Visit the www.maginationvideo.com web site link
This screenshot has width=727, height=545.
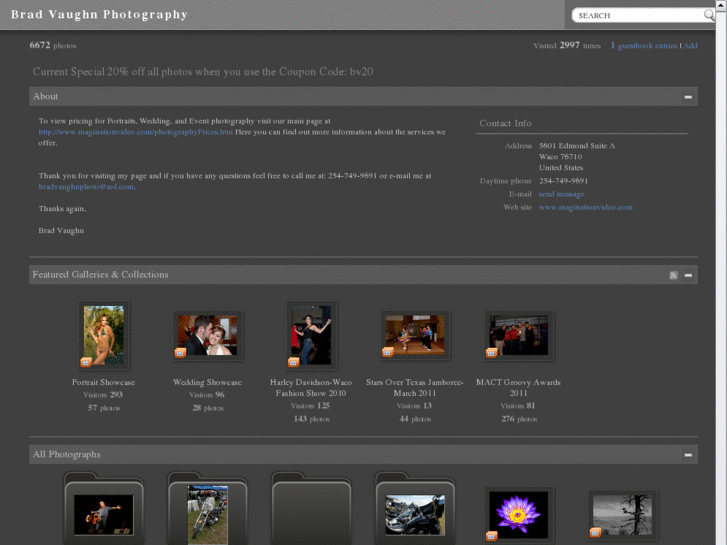tap(585, 207)
